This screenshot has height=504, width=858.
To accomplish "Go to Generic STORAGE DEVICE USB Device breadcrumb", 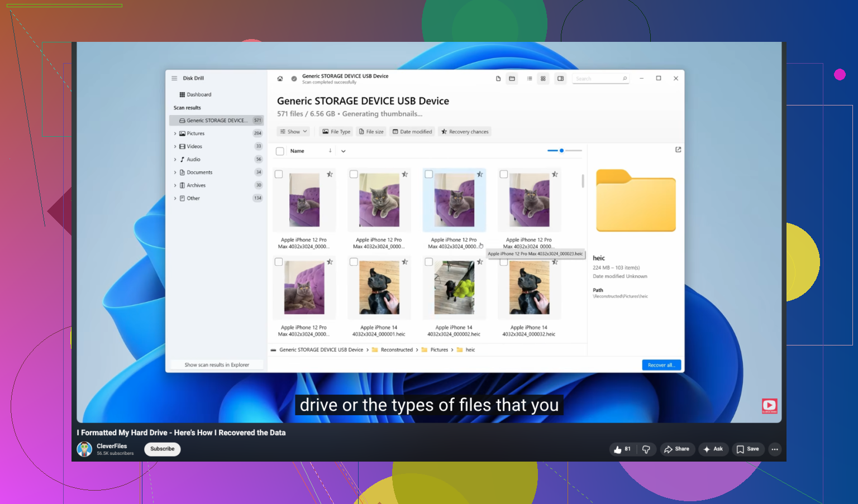I will coord(321,350).
